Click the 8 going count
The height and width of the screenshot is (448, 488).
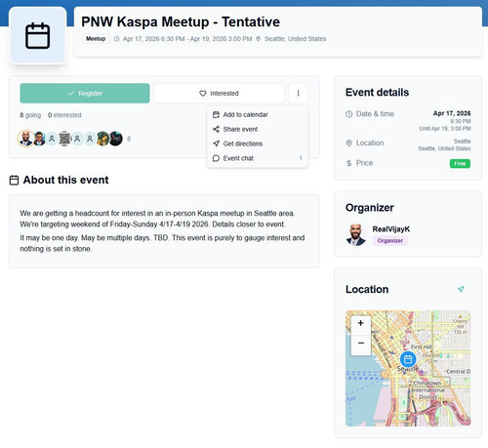[30, 115]
